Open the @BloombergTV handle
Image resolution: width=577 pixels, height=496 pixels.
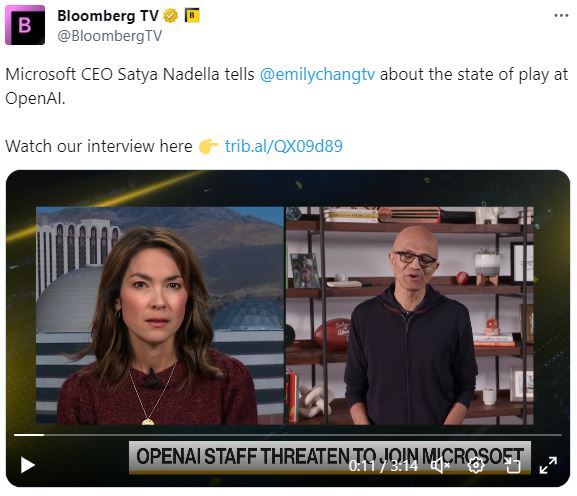[109, 36]
